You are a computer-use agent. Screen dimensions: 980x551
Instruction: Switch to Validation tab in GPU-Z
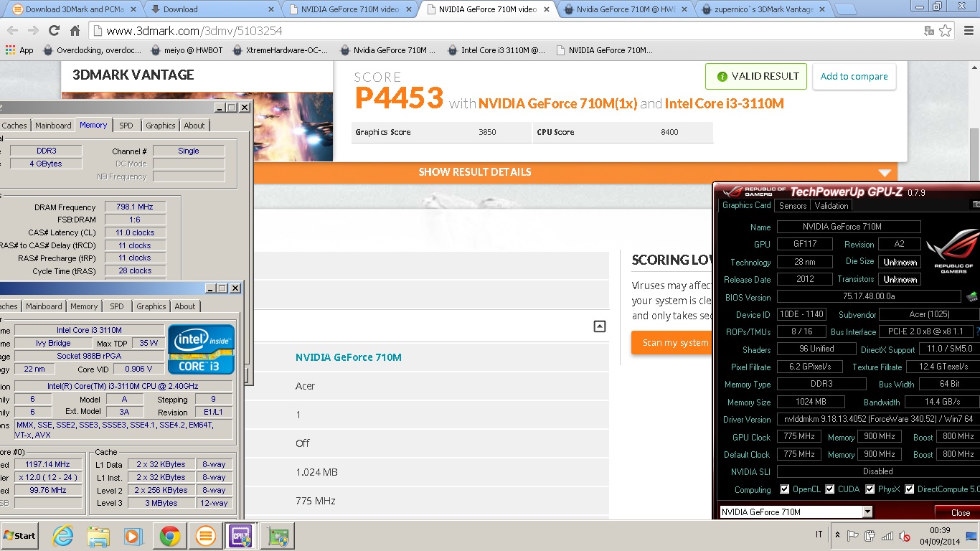(831, 206)
